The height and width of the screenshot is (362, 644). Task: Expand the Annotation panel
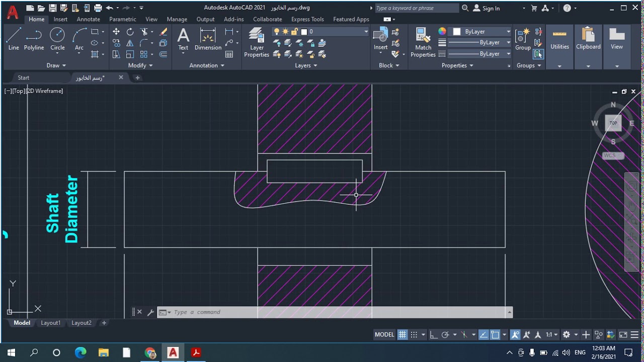pos(207,65)
